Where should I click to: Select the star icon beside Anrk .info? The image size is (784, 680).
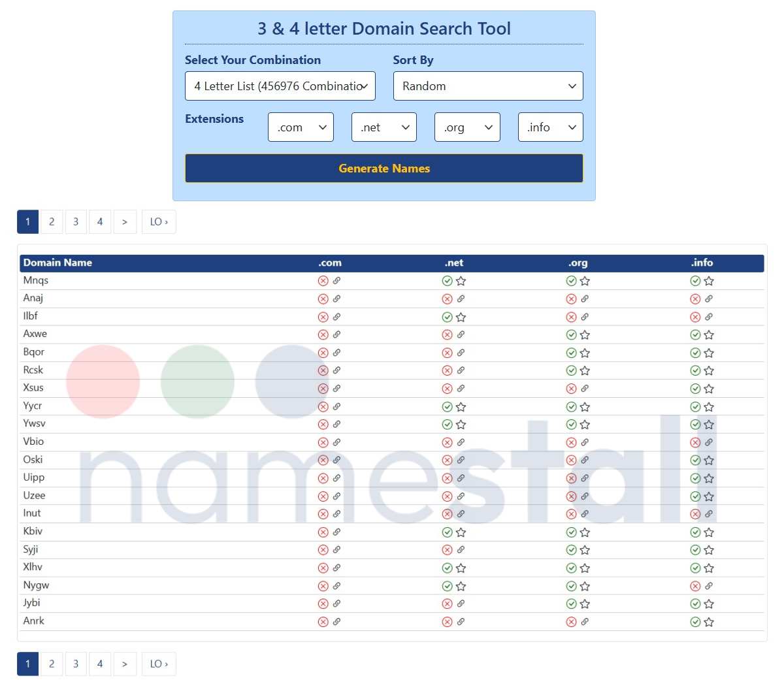[708, 621]
